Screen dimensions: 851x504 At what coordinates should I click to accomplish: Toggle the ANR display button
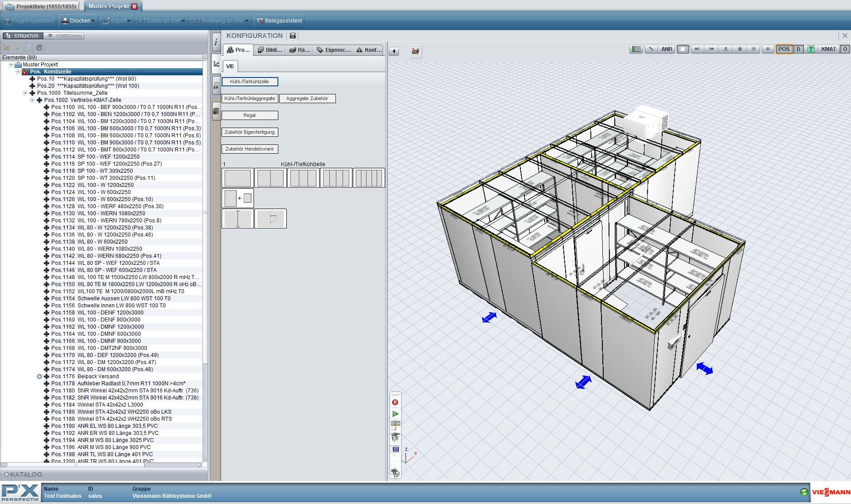click(667, 49)
